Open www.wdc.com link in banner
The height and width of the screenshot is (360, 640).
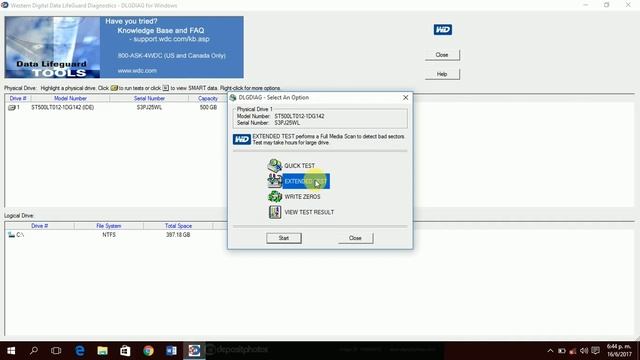point(137,71)
